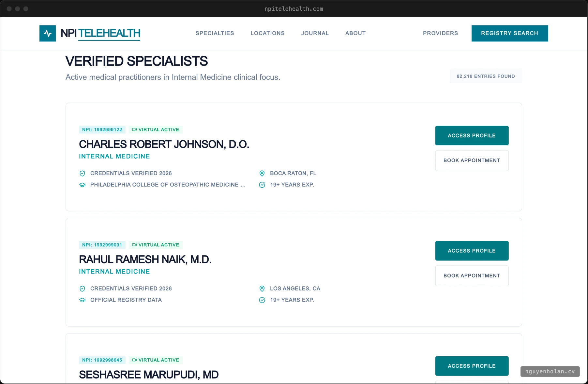588x384 pixels.
Task: Open the Specialties menu
Action: (215, 33)
